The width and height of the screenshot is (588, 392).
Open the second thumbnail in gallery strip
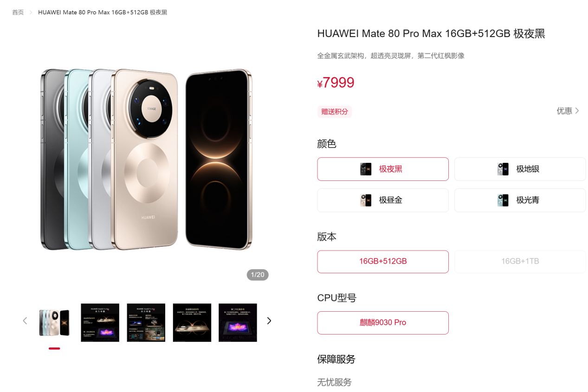click(x=100, y=323)
